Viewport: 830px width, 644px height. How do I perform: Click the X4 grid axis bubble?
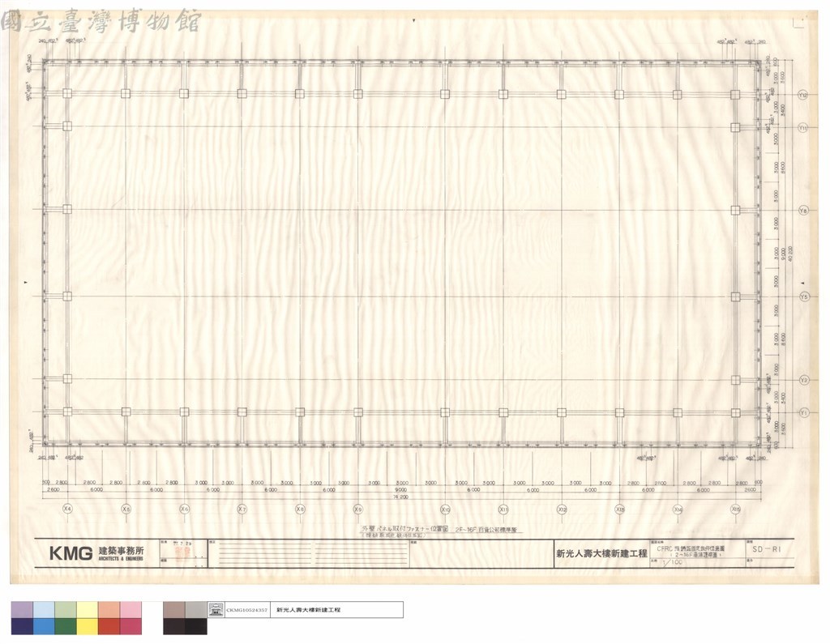[67, 509]
